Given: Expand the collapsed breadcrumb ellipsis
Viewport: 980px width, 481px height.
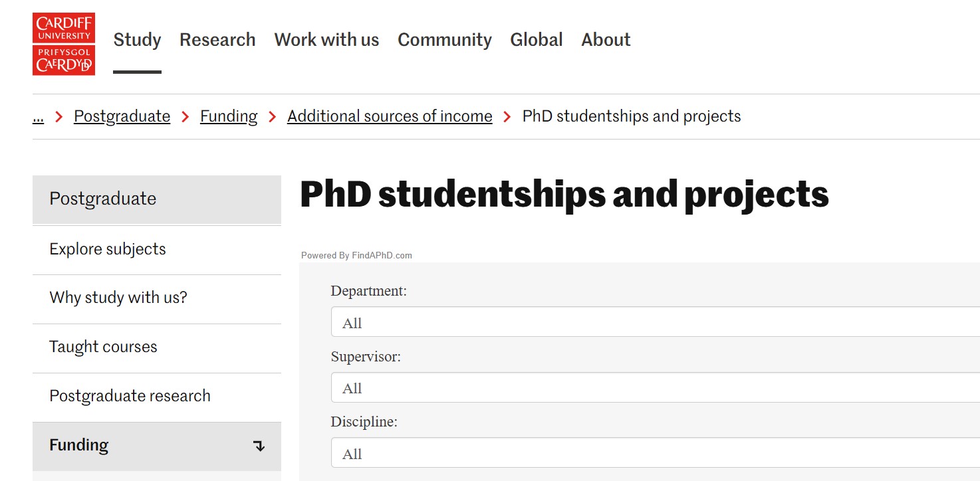Looking at the screenshot, I should click(x=38, y=116).
